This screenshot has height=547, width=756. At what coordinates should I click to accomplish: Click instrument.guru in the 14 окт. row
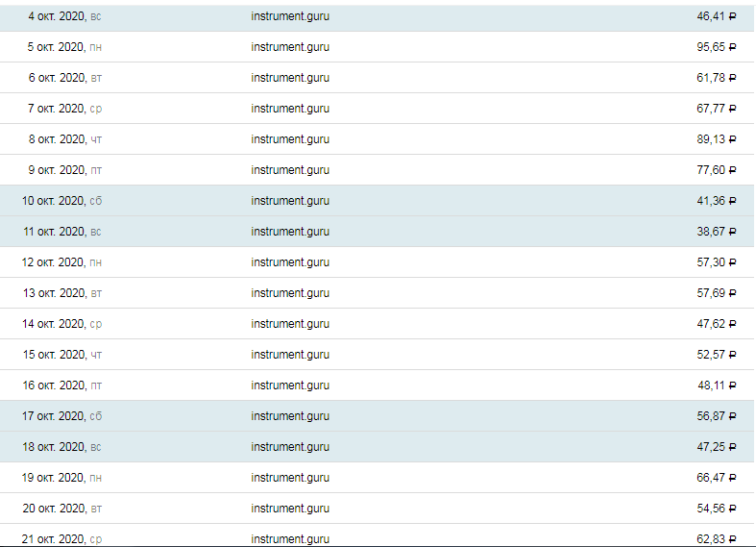coord(290,324)
